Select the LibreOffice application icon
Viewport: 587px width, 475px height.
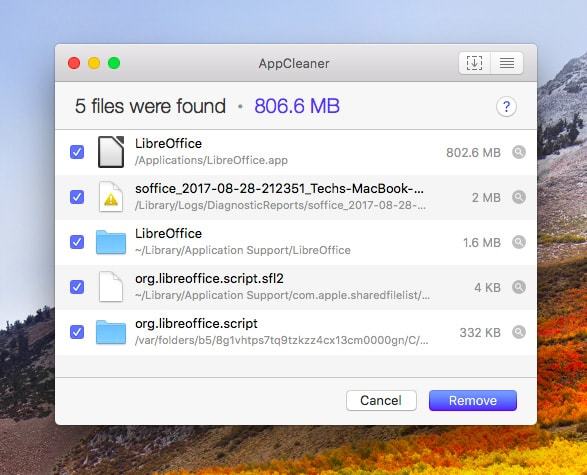pos(111,152)
